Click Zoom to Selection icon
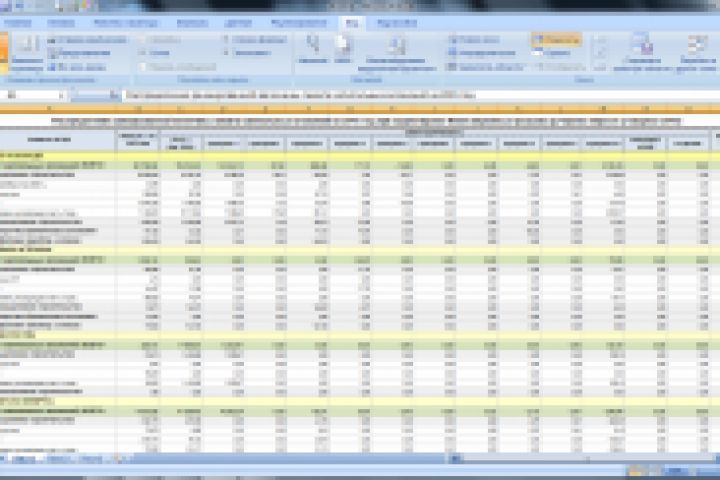 tap(396, 53)
